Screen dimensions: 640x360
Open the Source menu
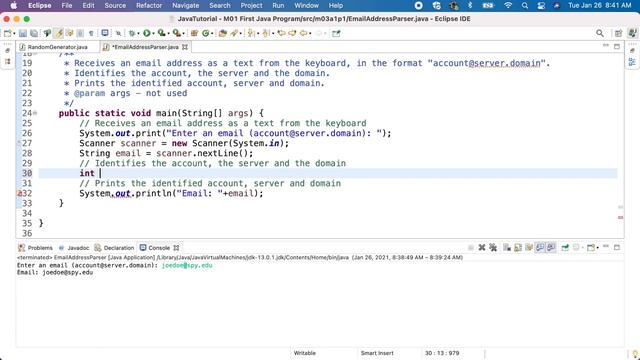click(x=115, y=6)
